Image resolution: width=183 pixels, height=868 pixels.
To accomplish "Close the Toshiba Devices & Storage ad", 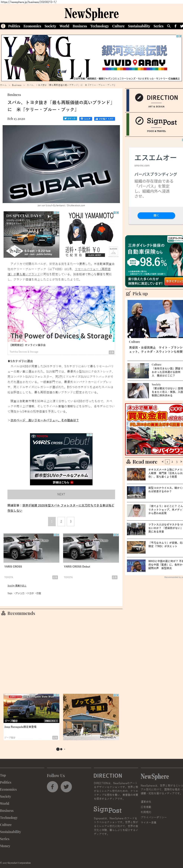I will (x=113, y=287).
